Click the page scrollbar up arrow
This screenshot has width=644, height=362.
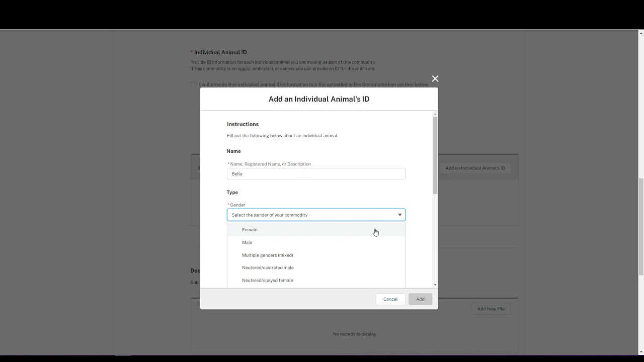click(x=641, y=33)
